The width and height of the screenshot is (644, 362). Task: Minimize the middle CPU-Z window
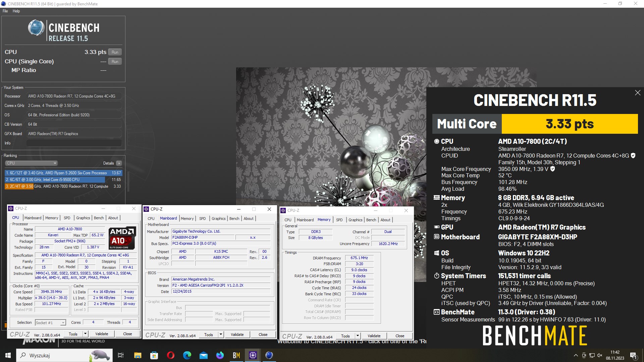point(239,209)
